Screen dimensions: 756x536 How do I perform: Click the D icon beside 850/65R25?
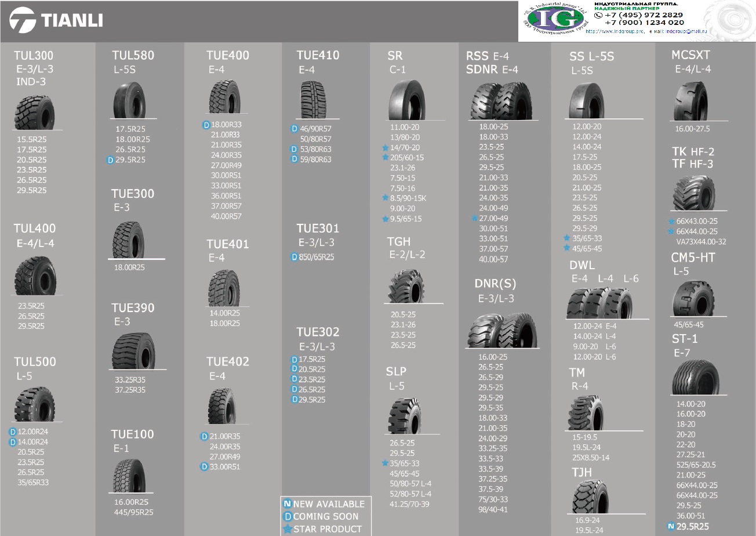click(x=295, y=258)
